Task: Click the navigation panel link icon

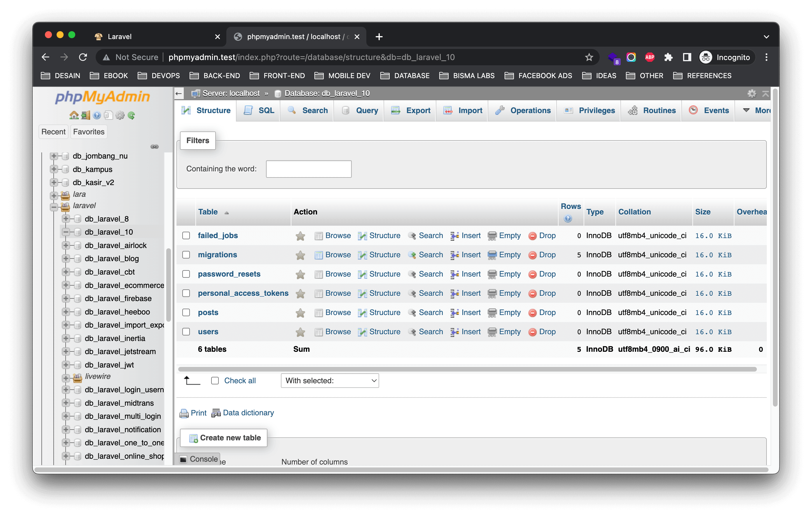Action: 155,147
